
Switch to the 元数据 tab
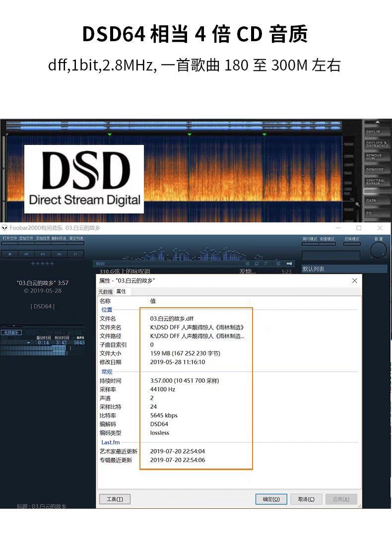point(105,292)
